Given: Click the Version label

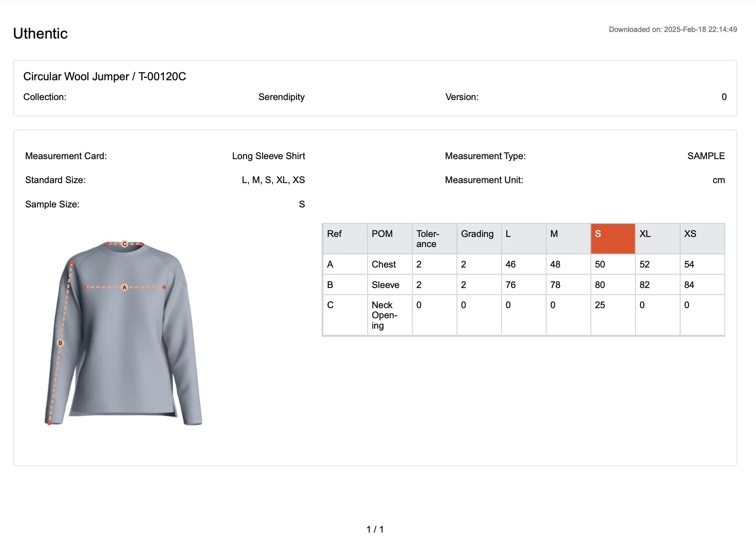Looking at the screenshot, I should tap(462, 97).
